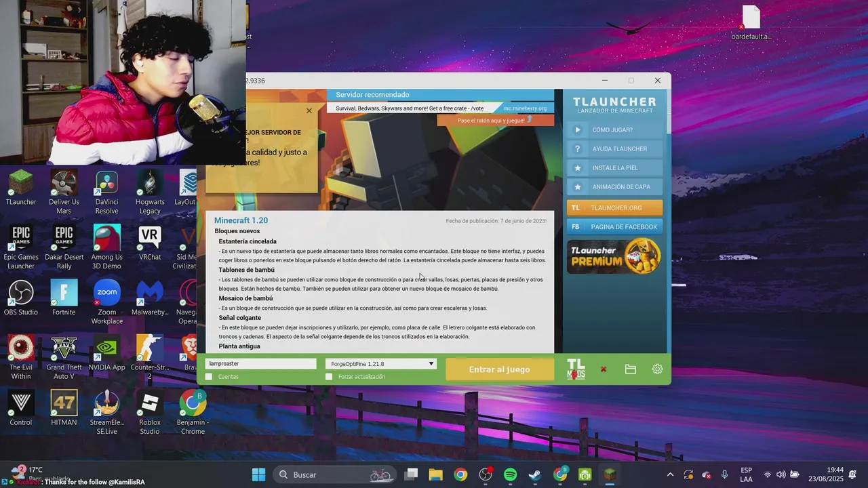
Task: Click the launcher page scrollbar on right edge
Action: click(x=669, y=110)
